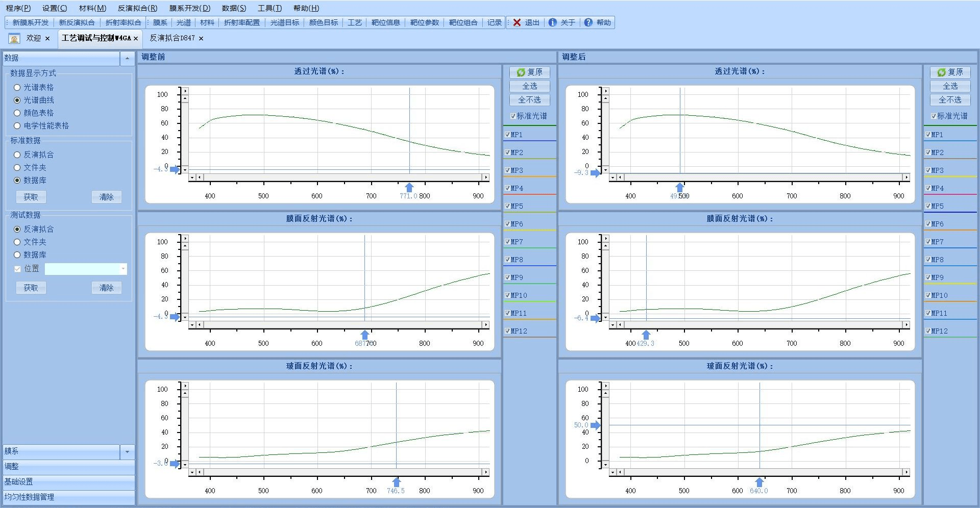
Task: Click the question mark 帮助 icon
Action: tap(589, 22)
